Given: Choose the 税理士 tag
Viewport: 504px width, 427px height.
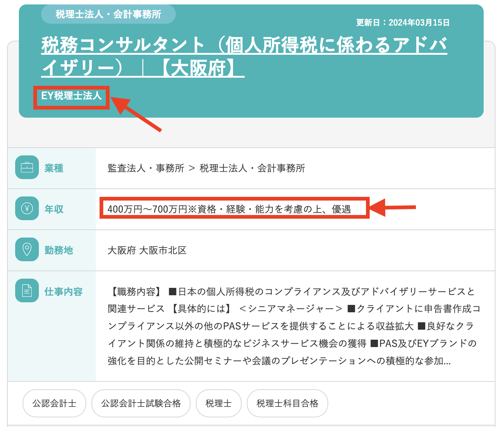Looking at the screenshot, I should [x=219, y=403].
